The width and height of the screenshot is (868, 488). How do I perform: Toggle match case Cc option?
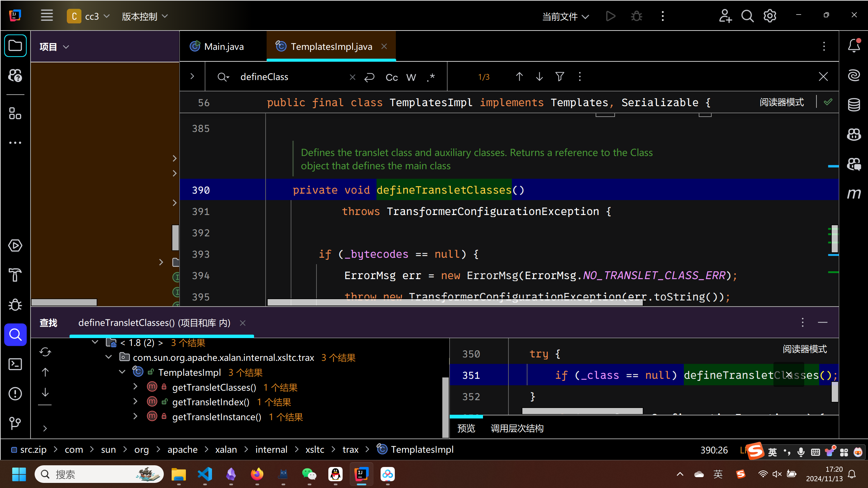[x=391, y=77]
